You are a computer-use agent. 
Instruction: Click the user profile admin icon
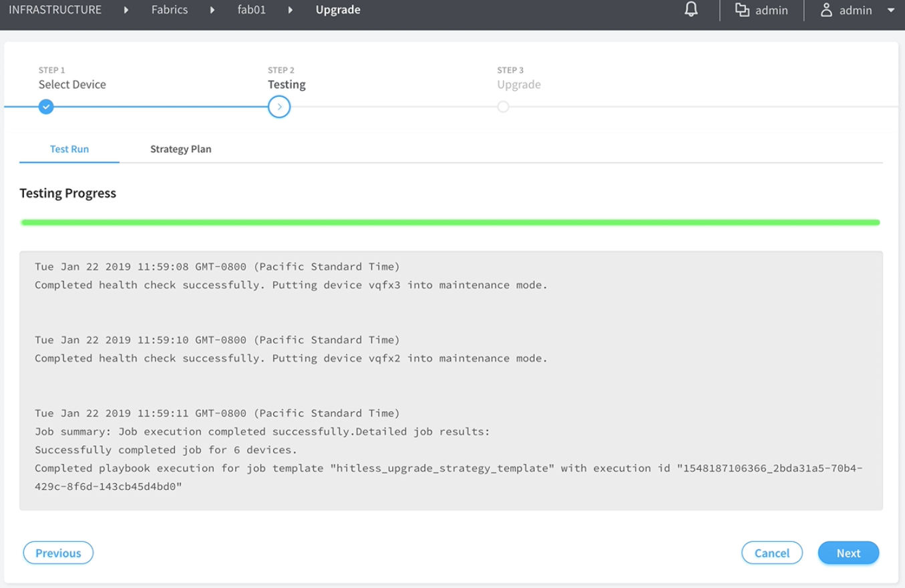(x=826, y=10)
